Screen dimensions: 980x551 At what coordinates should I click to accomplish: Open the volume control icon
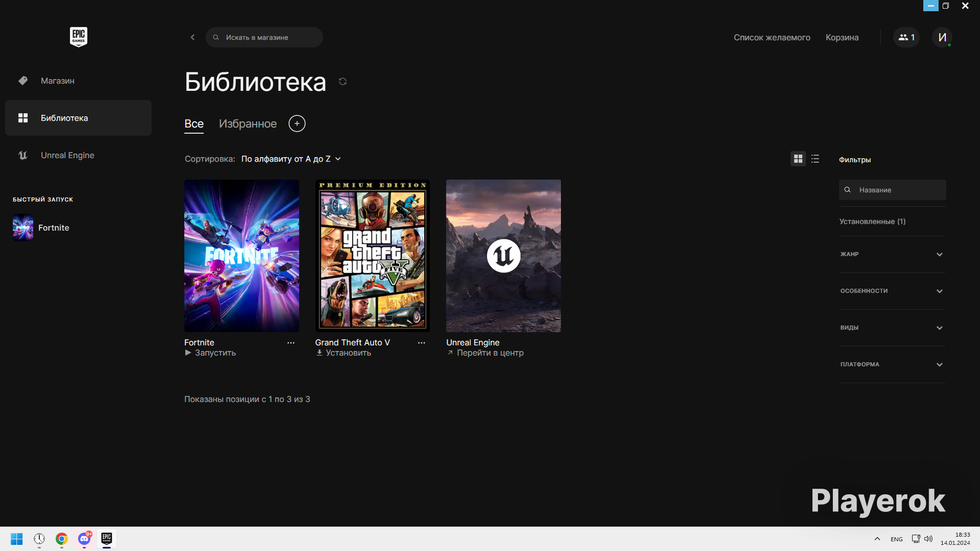(928, 539)
